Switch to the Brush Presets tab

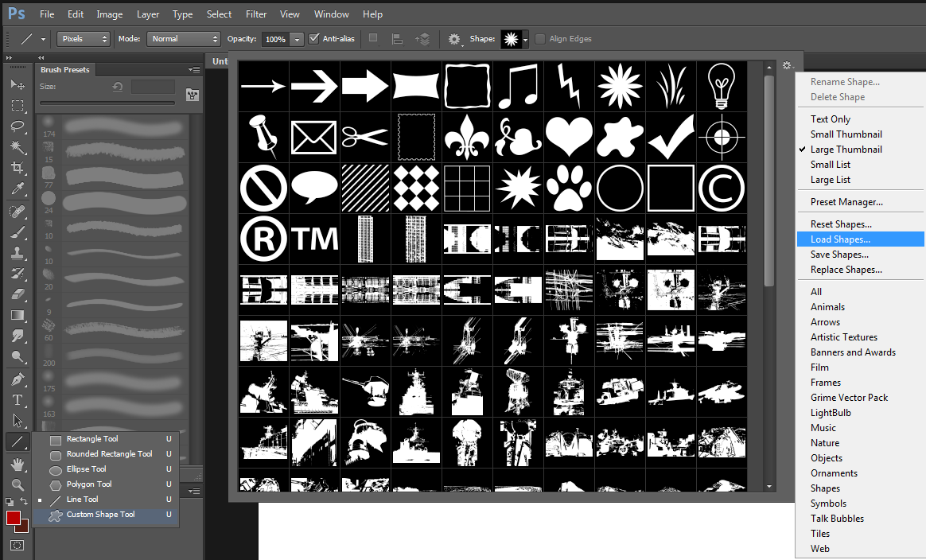[65, 69]
